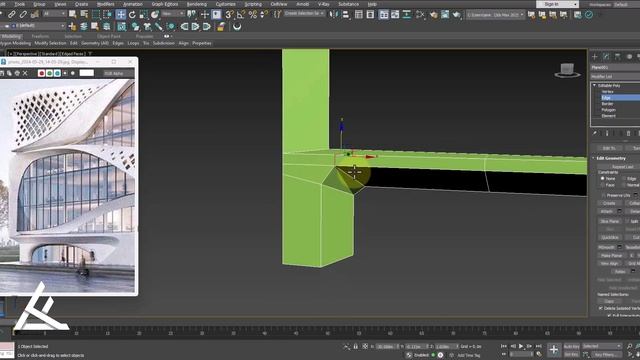Switch to the Freeform ribbon tab
Image resolution: width=640 pixels, height=360 pixels.
pyautogui.click(x=40, y=36)
